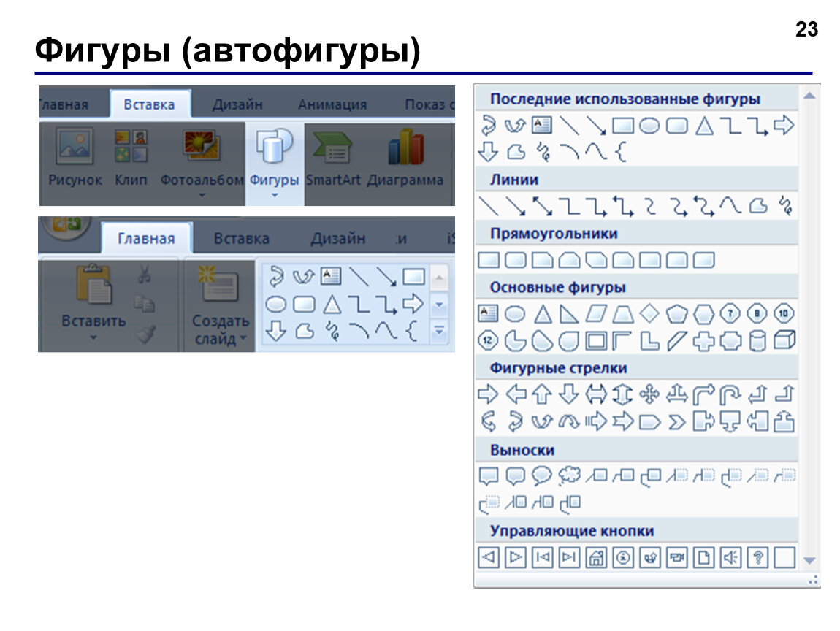
Task: Select the rounded rectangle under Прямоугольники
Action: (x=516, y=260)
